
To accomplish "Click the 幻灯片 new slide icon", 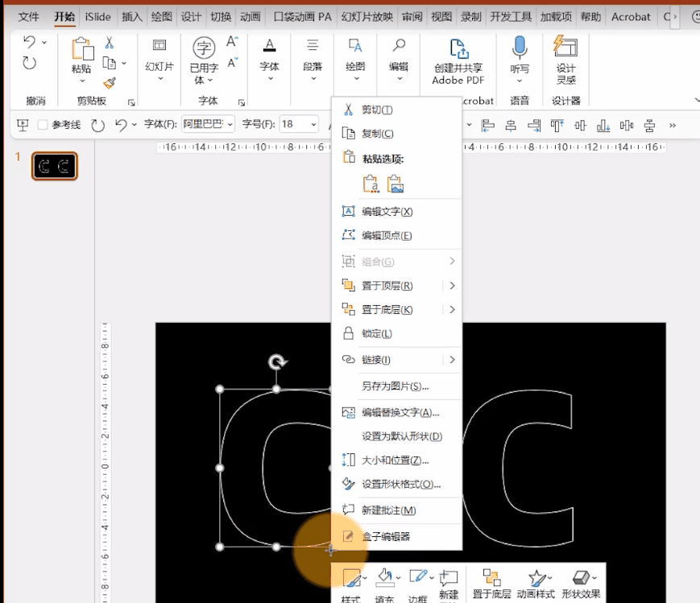I will click(x=159, y=45).
